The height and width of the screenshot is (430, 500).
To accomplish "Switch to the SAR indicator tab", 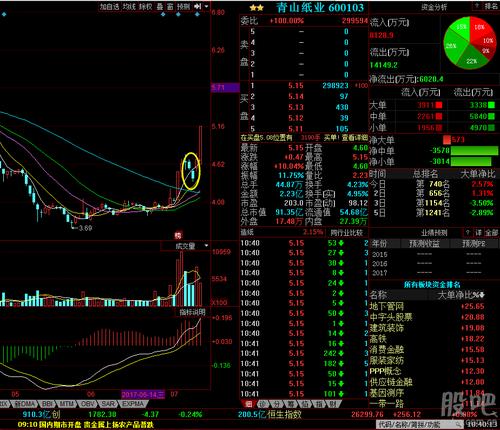I will [x=108, y=404].
